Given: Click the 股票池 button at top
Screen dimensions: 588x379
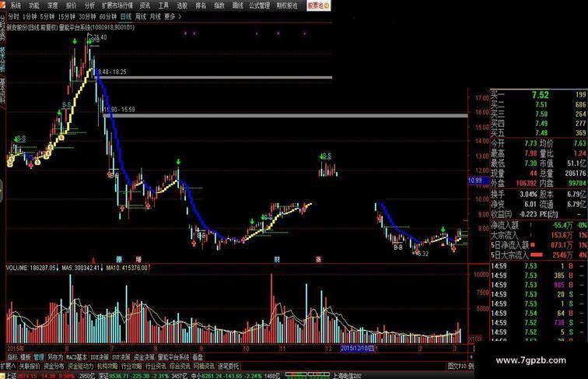Looking at the screenshot, I should (x=318, y=5).
